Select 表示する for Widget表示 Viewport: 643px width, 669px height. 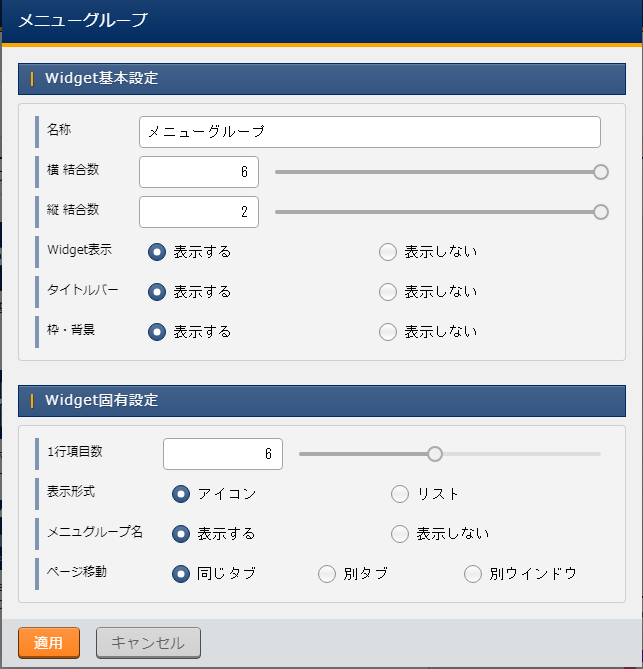click(x=157, y=252)
